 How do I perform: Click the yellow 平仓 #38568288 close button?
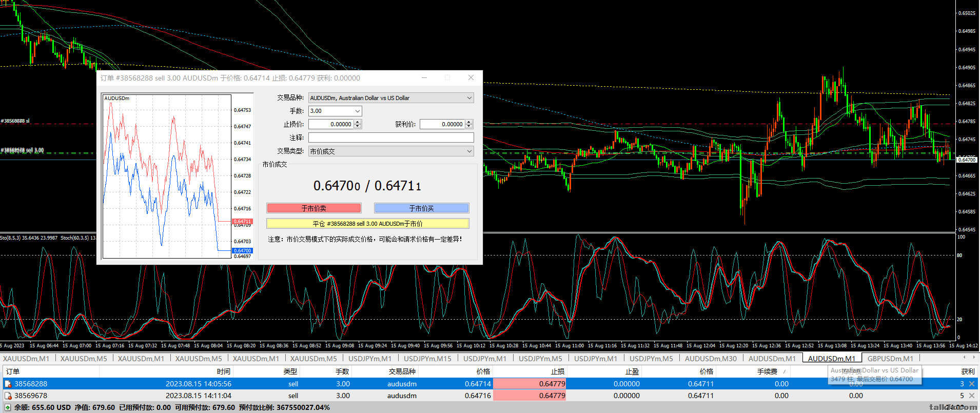pos(367,224)
